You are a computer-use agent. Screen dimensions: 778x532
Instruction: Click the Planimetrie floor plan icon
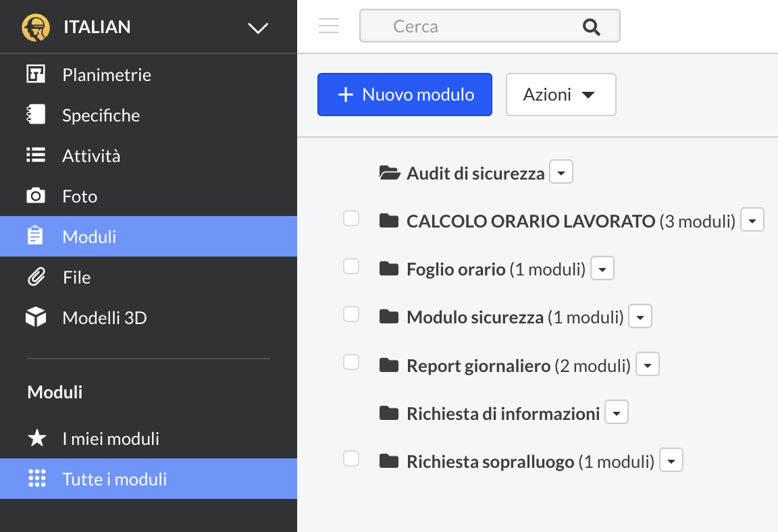click(36, 74)
